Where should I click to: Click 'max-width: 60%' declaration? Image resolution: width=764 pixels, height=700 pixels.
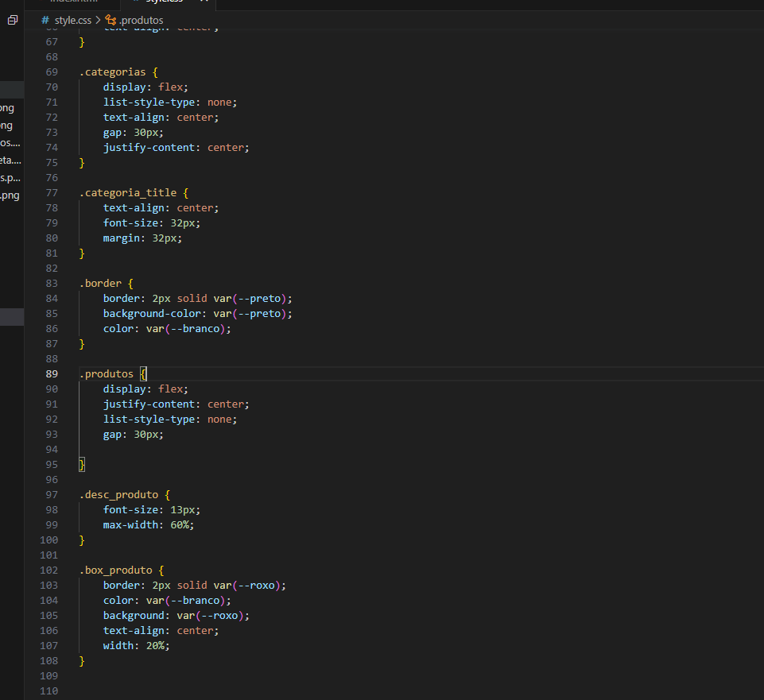click(x=149, y=525)
